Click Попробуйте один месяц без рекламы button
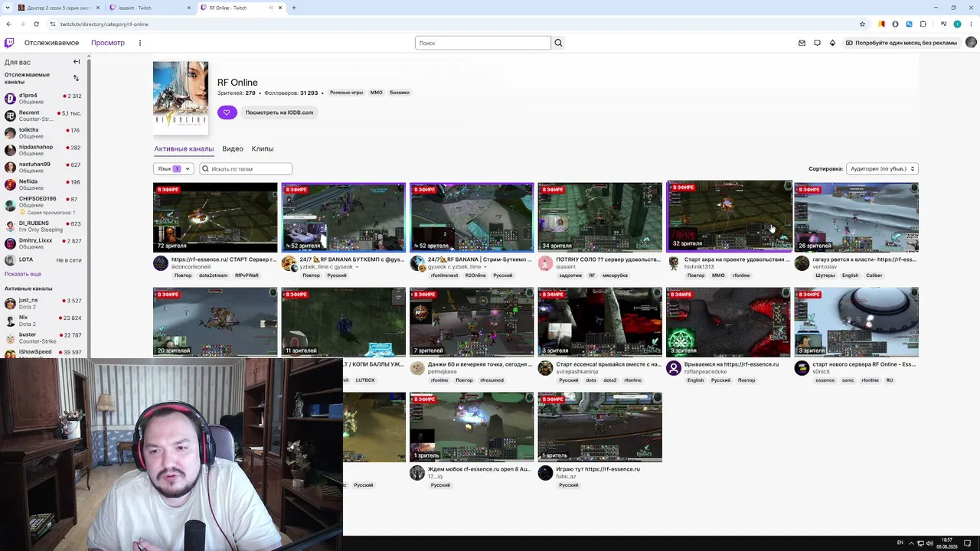980x551 pixels. point(901,43)
